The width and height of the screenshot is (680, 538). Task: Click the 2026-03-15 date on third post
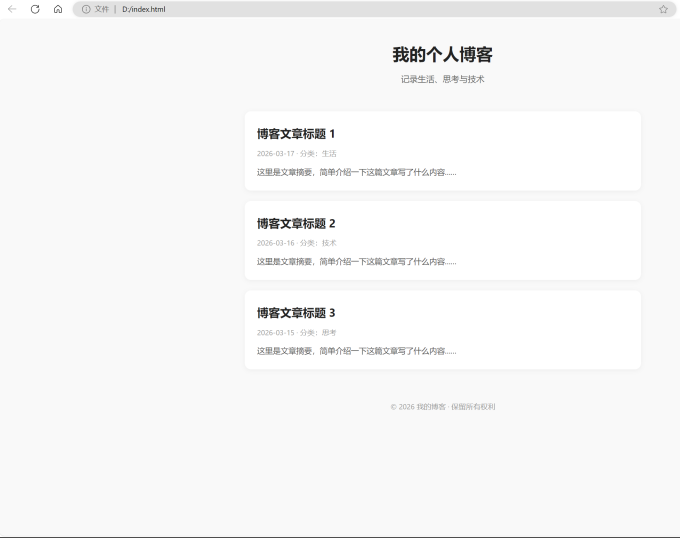pyautogui.click(x=275, y=332)
